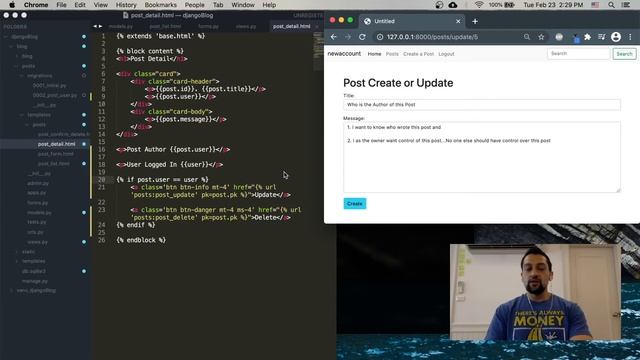Open the View menu
Screen dimensions: 640x360
(x=100, y=5)
